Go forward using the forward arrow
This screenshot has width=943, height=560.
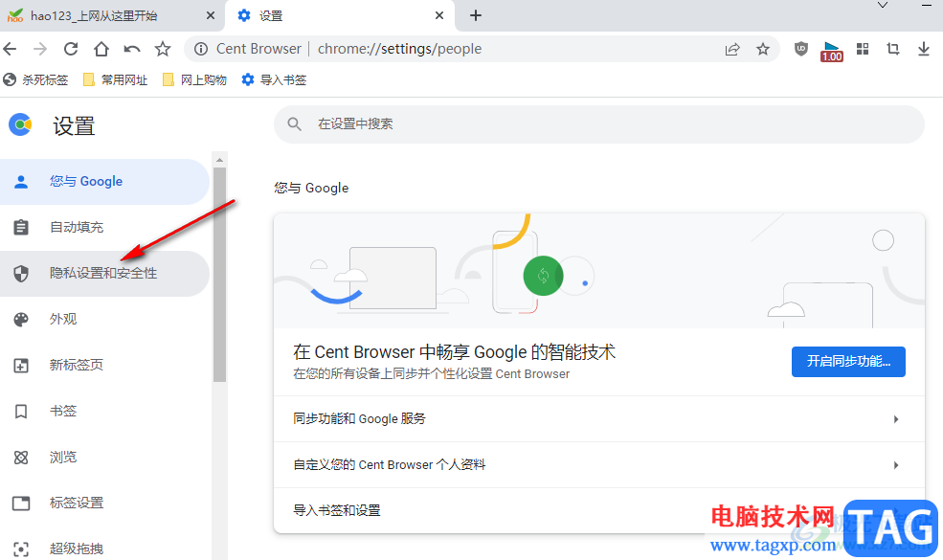pos(39,49)
